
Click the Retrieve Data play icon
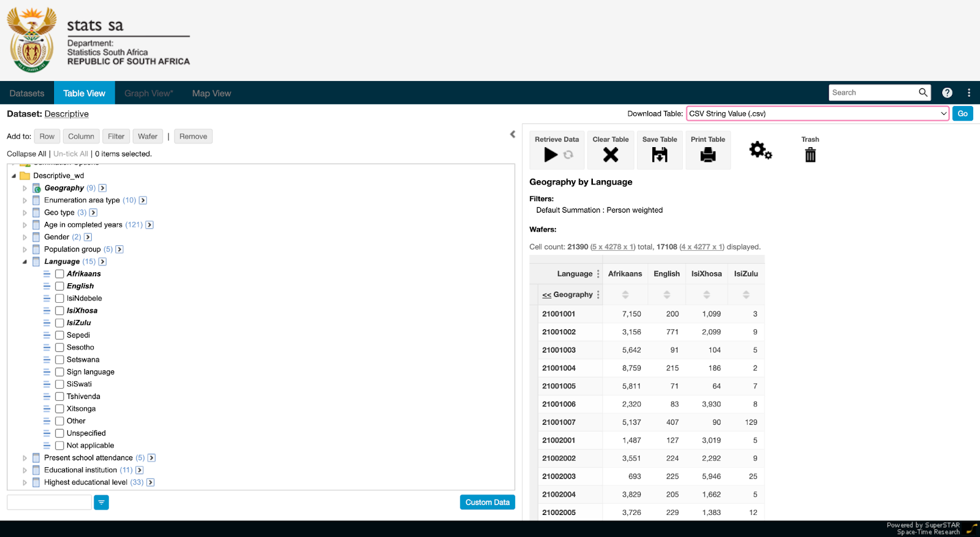(551, 155)
